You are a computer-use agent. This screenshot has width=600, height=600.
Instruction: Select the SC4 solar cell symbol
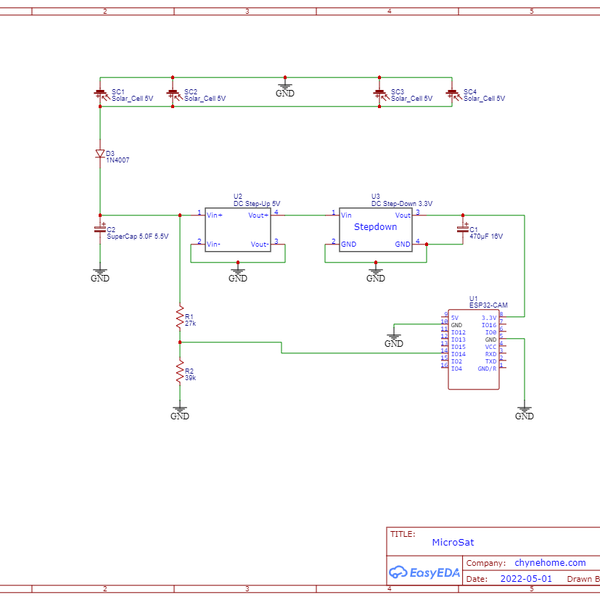coord(453,95)
